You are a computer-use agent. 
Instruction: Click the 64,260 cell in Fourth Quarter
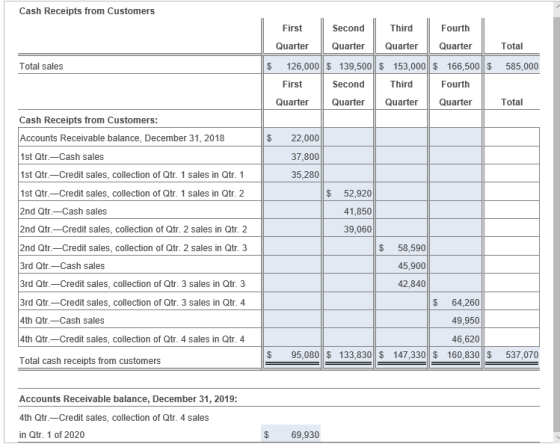click(x=455, y=302)
